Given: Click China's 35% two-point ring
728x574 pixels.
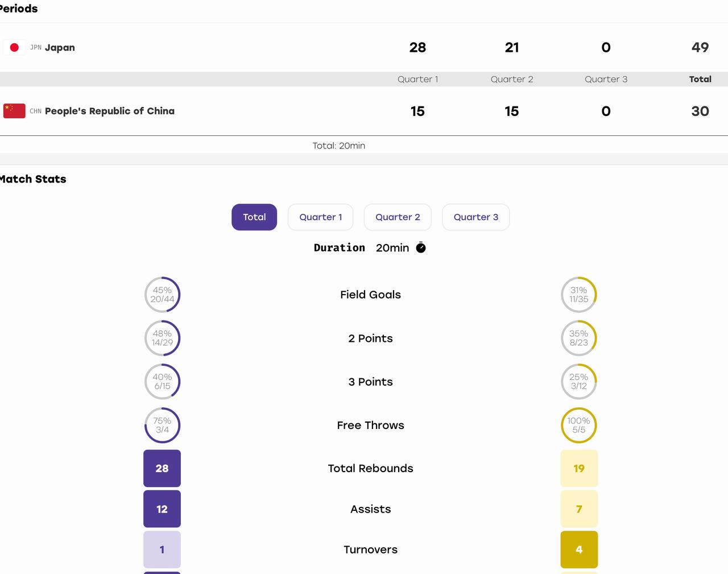Looking at the screenshot, I should (x=579, y=338).
